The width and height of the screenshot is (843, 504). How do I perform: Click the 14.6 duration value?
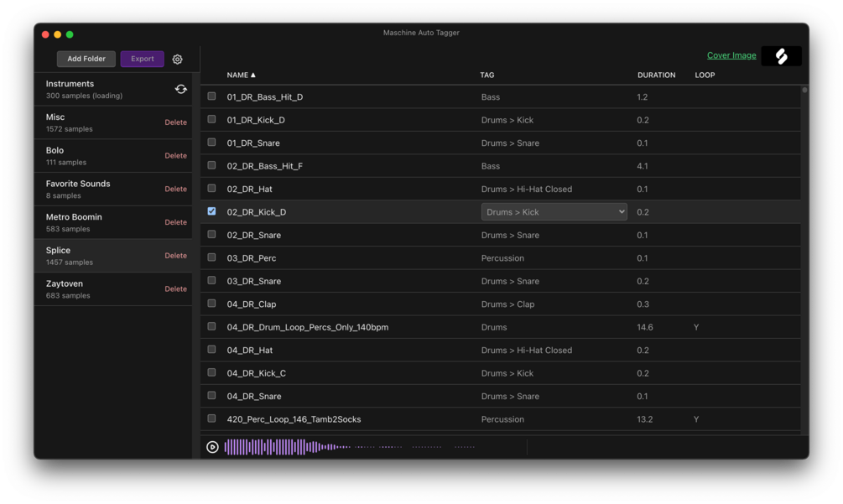(x=644, y=327)
